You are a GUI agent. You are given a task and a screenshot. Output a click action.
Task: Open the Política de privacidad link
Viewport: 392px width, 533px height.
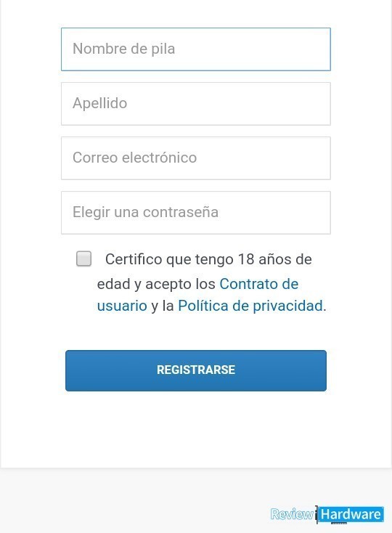coord(250,306)
